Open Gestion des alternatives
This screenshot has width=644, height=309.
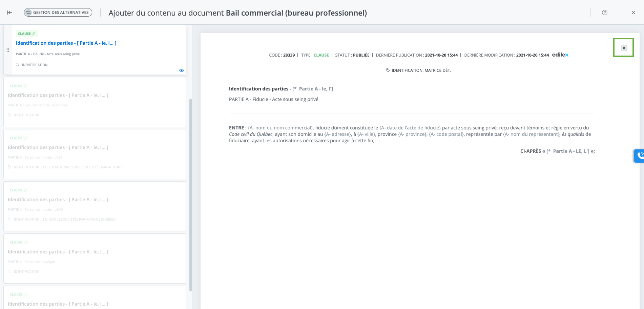coord(58,13)
